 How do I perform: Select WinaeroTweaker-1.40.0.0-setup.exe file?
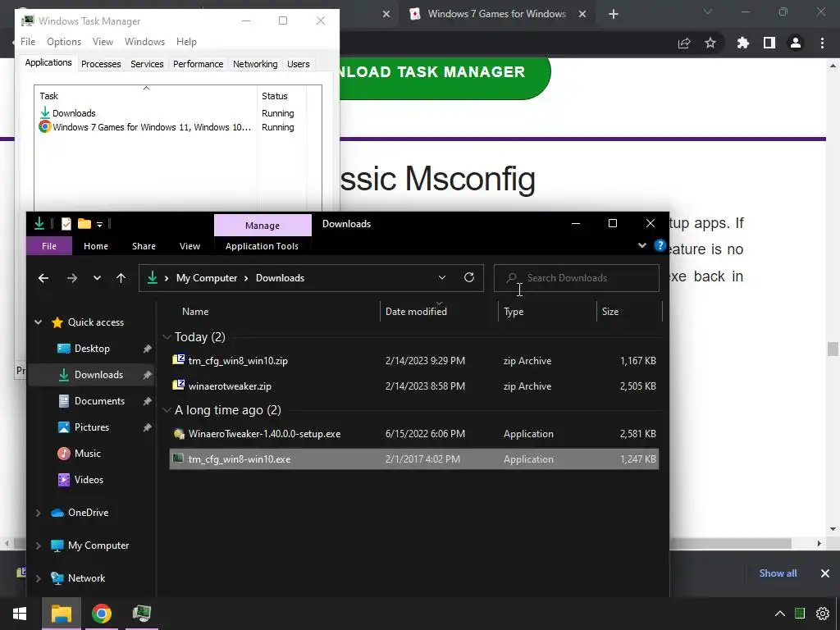pyautogui.click(x=414, y=433)
